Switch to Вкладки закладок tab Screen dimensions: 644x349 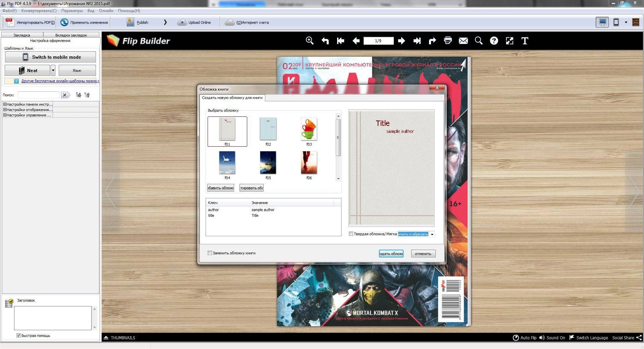71,35
